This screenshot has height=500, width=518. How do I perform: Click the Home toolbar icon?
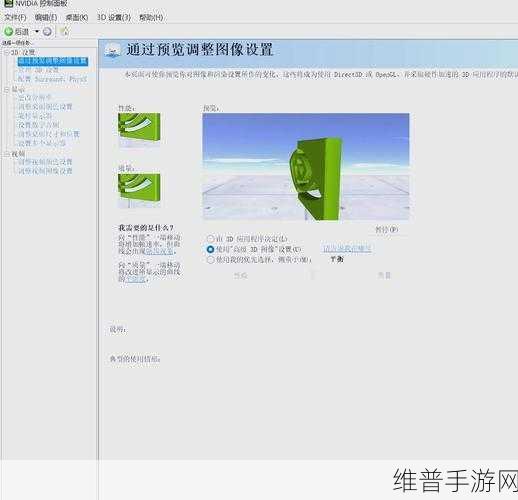[x=63, y=31]
